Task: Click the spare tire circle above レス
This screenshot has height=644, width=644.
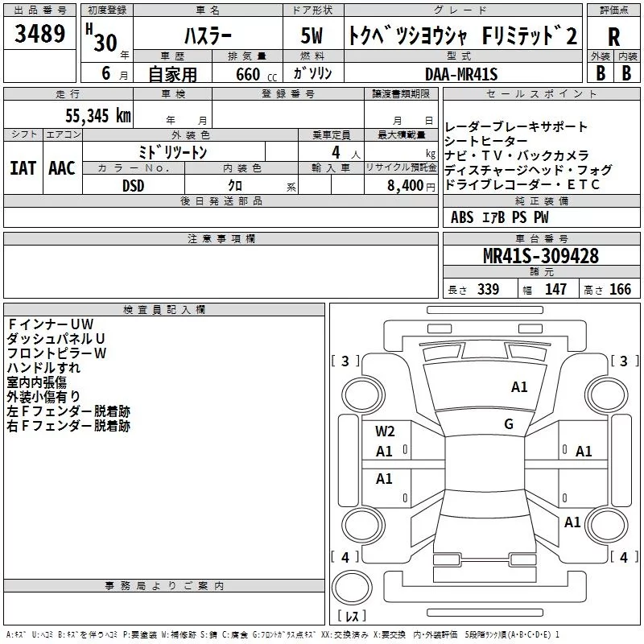Action: pos(352,587)
